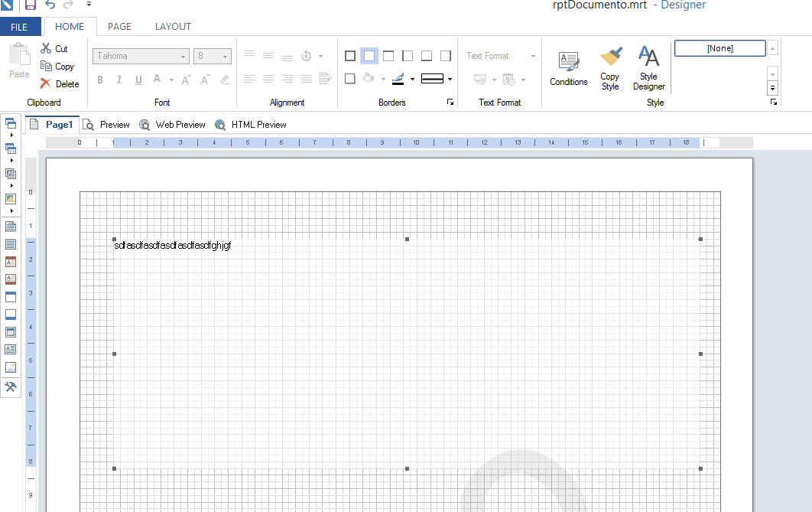Viewport: 812px width, 512px height.
Task: Switch to the LAYOUT ribbon tab
Action: point(173,27)
